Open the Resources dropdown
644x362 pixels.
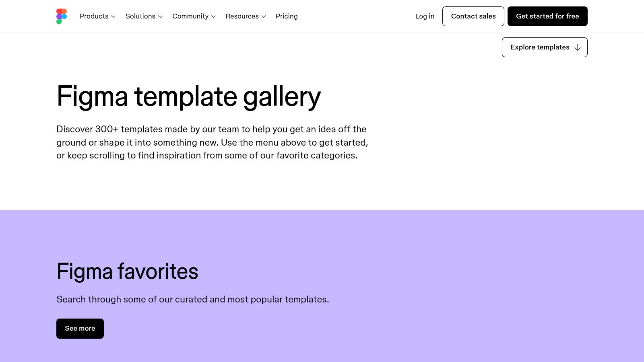pyautogui.click(x=242, y=16)
